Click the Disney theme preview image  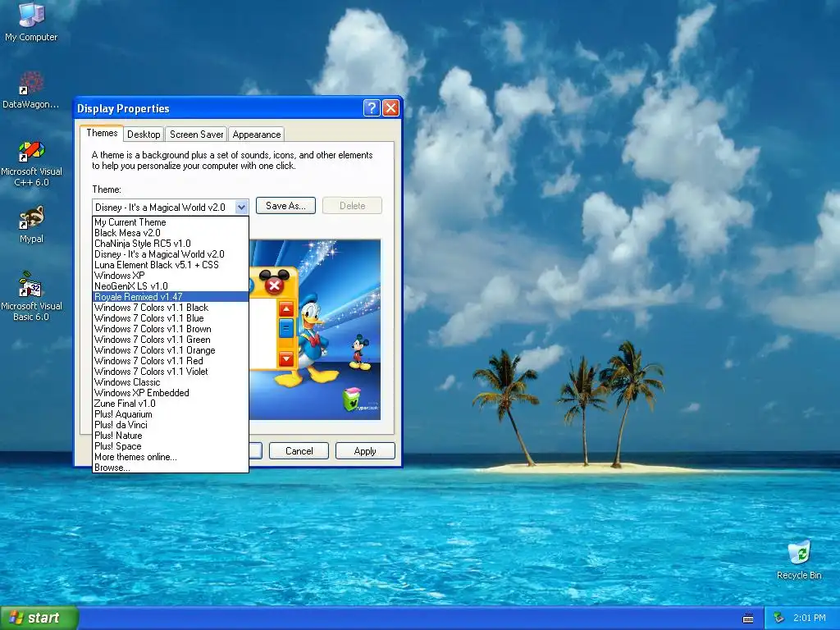315,330
